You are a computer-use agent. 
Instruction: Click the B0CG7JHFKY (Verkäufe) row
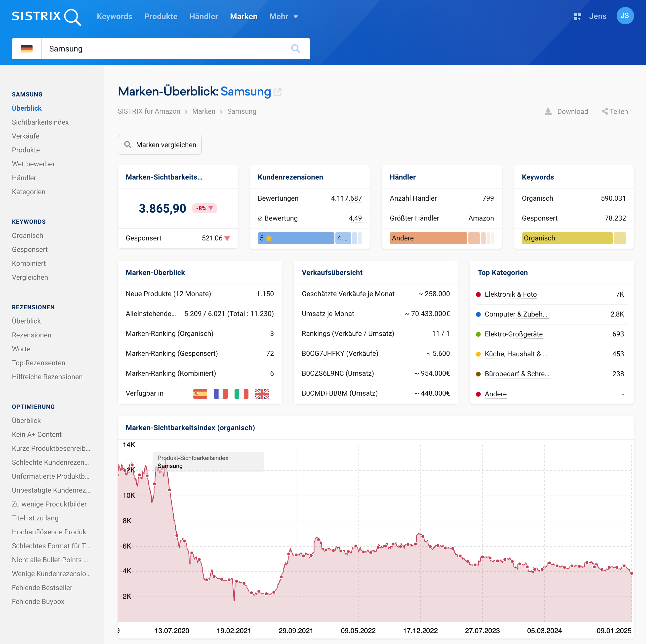pyautogui.click(x=375, y=354)
